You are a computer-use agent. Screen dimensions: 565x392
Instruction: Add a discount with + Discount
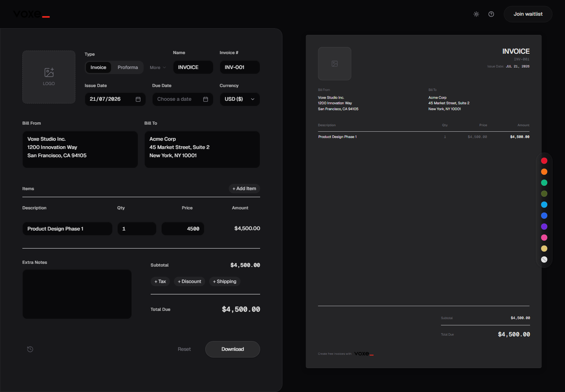[190, 281]
